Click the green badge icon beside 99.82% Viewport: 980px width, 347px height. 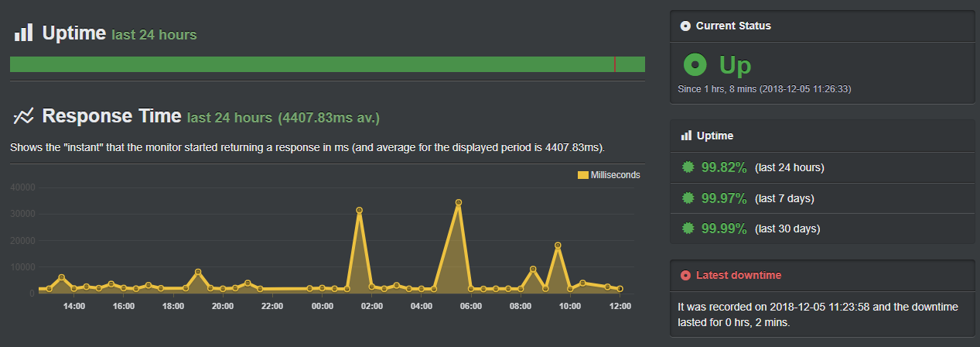click(687, 167)
